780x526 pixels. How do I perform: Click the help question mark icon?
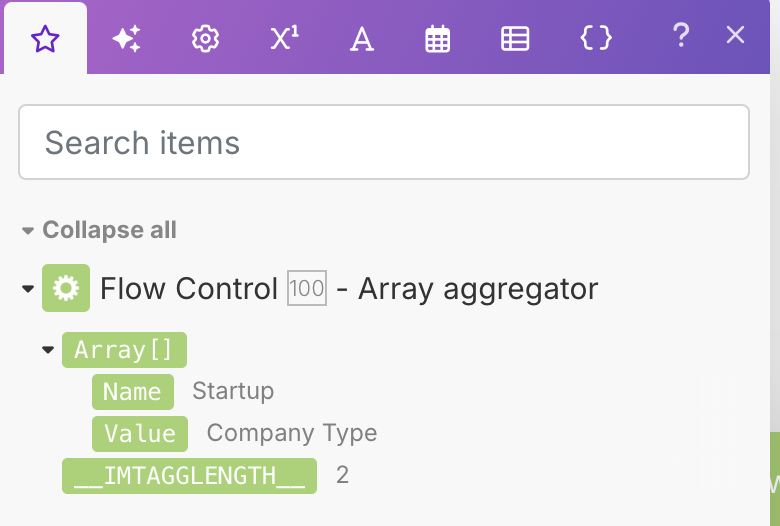[x=681, y=36]
